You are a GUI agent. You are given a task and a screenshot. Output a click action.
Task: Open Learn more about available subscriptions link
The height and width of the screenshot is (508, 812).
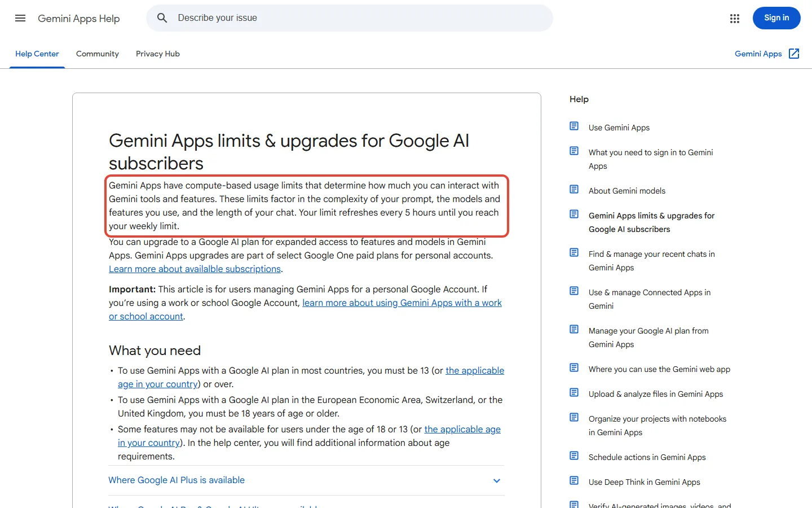pyautogui.click(x=195, y=269)
